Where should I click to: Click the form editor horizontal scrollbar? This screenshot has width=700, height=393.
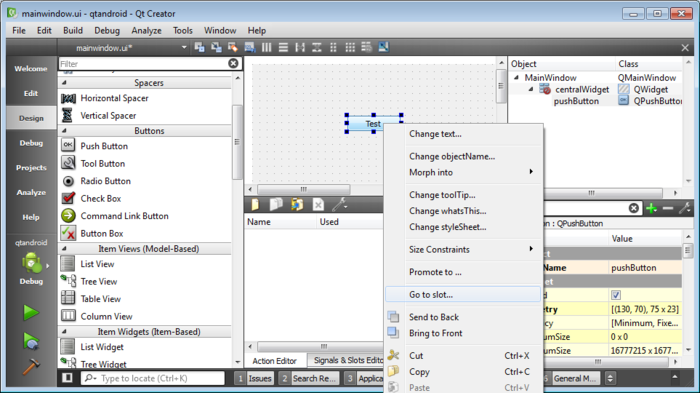[x=304, y=189]
